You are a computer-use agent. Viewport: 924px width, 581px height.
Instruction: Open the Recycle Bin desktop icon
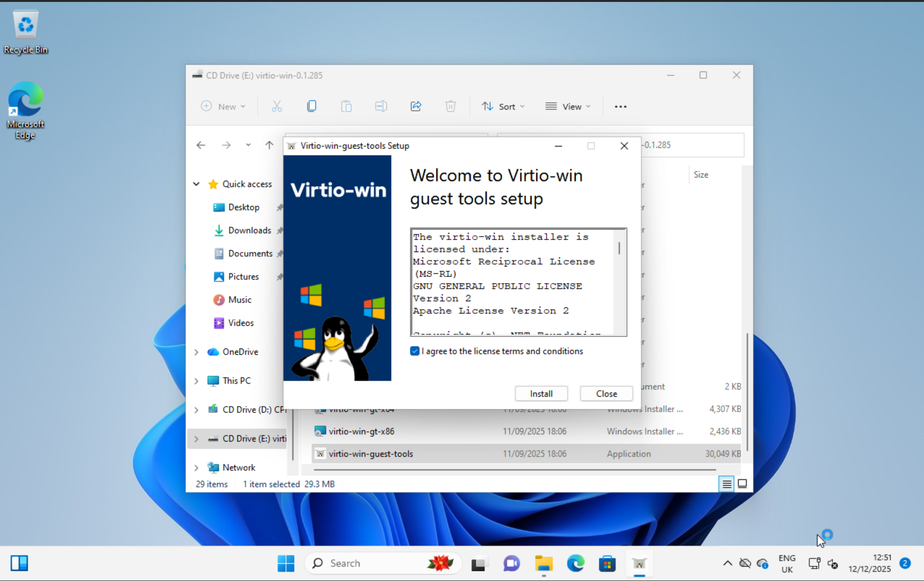click(x=26, y=31)
